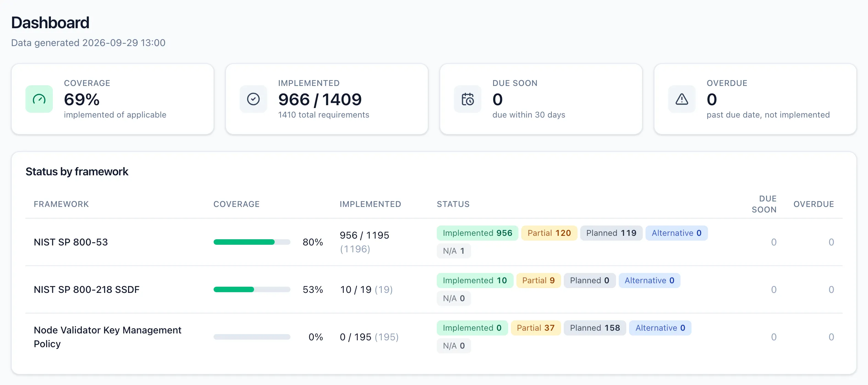The height and width of the screenshot is (385, 868).
Task: Click the 956 / 1195 implemented value
Action: pos(364,235)
